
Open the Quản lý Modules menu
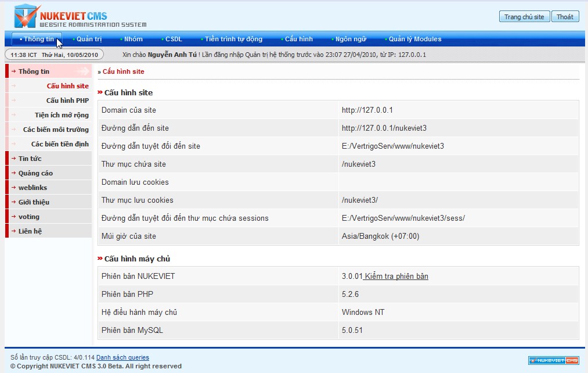point(413,39)
